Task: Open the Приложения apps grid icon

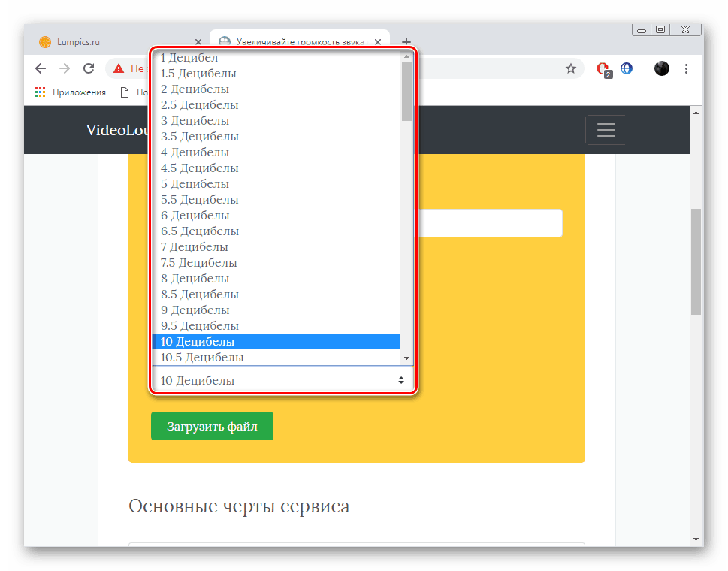Action: [x=41, y=92]
